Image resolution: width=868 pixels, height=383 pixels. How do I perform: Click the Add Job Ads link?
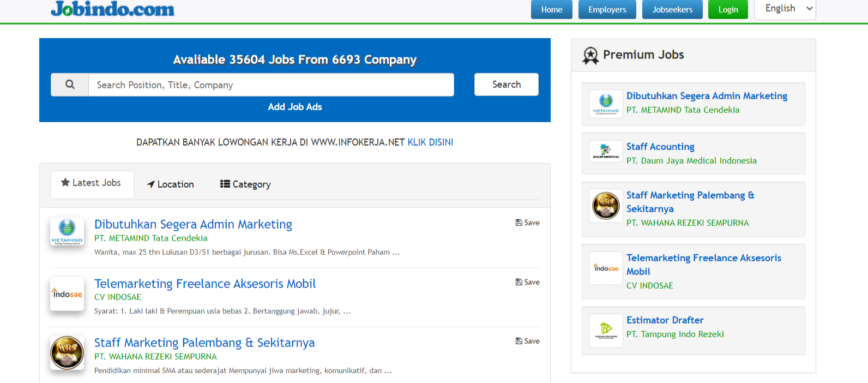click(x=294, y=107)
